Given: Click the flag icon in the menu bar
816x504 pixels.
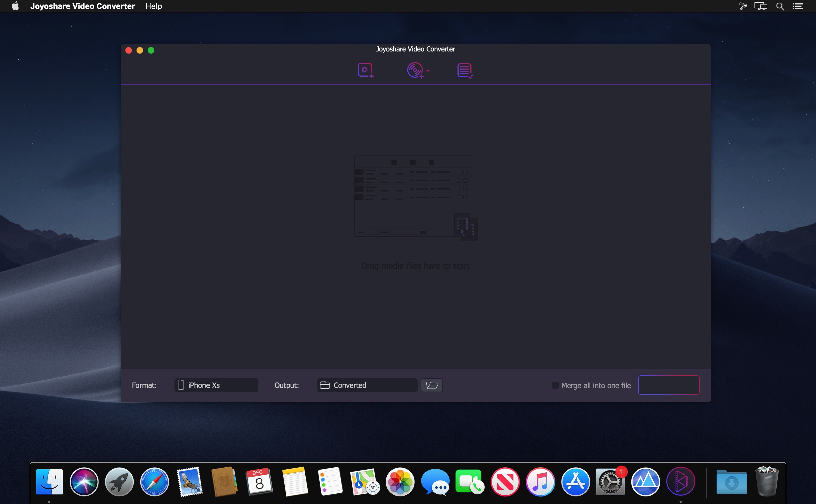Looking at the screenshot, I should click(x=743, y=6).
